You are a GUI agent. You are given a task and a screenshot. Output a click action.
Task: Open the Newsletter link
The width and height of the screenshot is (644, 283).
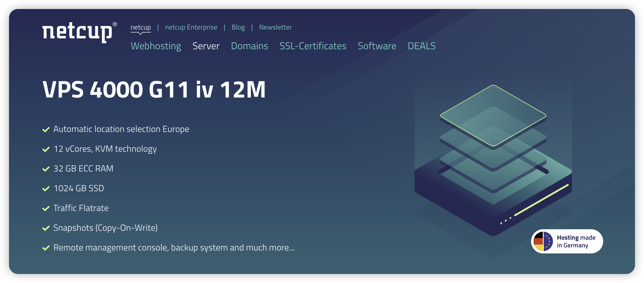(x=275, y=27)
